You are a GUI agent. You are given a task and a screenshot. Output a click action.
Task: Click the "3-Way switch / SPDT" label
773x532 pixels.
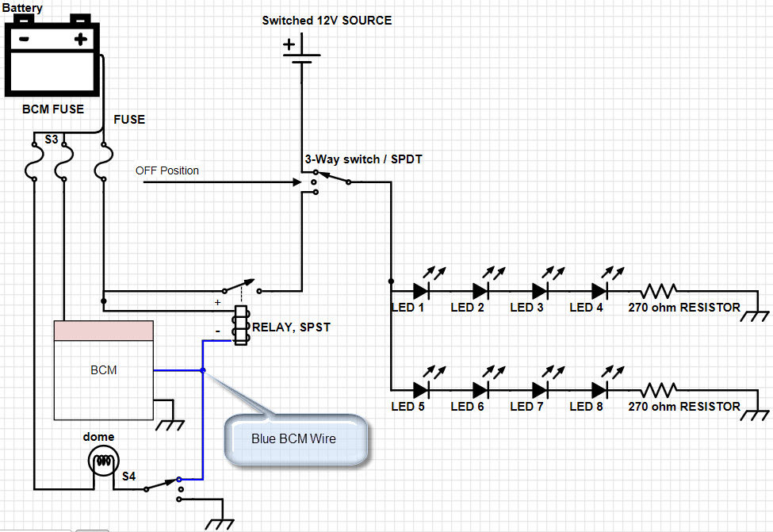click(x=363, y=159)
